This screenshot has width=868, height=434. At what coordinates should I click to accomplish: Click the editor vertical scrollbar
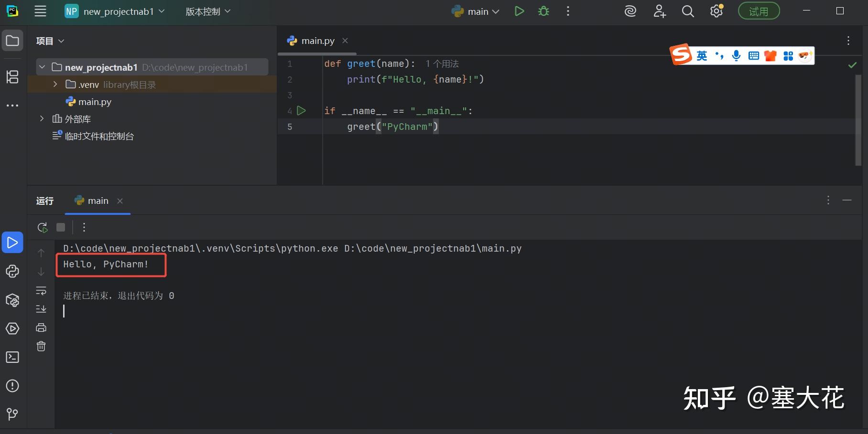tap(858, 120)
